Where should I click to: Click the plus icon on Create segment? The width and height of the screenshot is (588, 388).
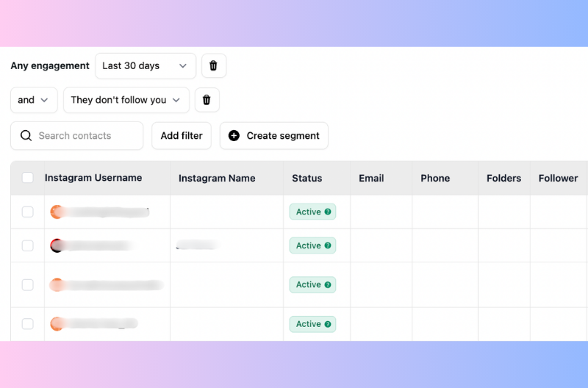coord(234,136)
